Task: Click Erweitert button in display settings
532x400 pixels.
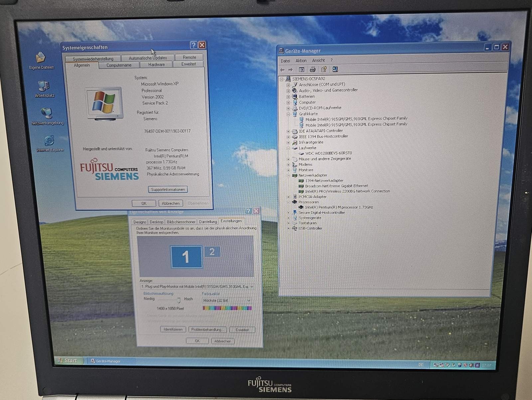Action: click(x=242, y=330)
